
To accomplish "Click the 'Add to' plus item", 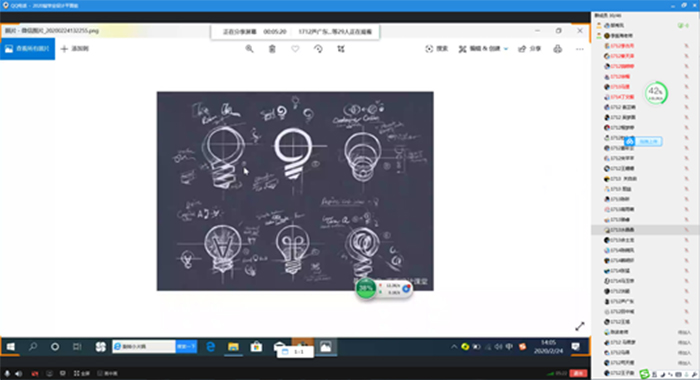I will point(75,49).
